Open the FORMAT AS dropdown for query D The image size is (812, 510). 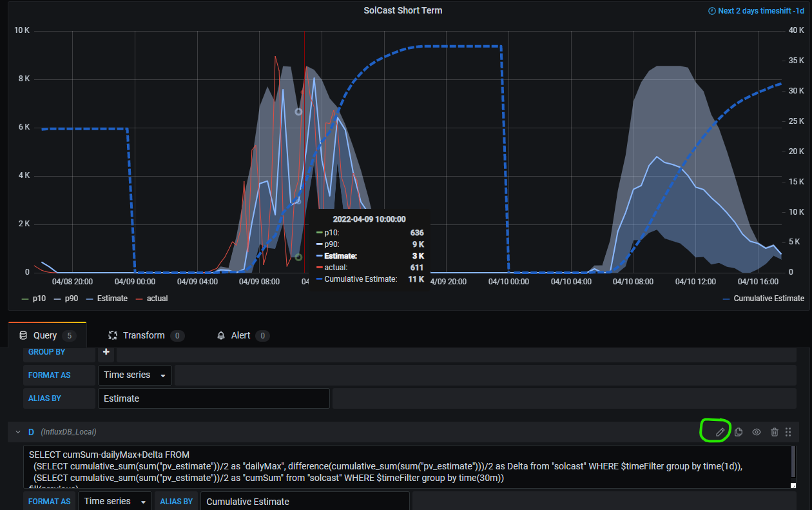pos(115,501)
